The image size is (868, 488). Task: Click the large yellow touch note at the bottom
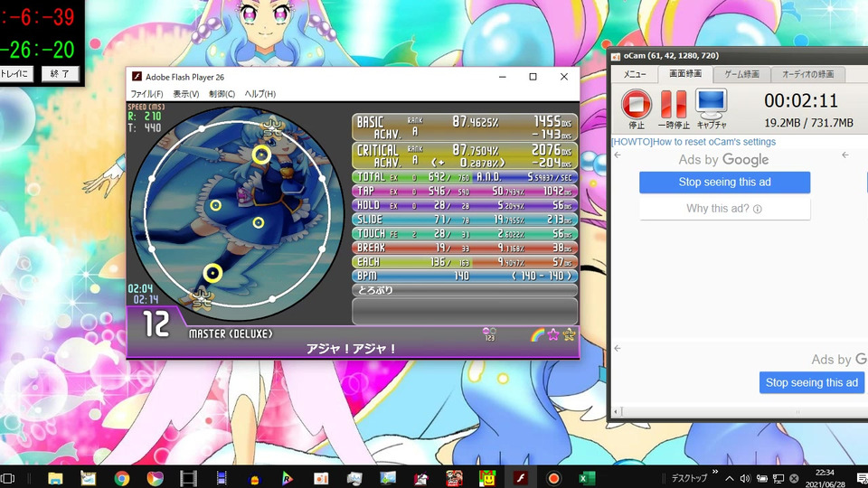point(212,273)
